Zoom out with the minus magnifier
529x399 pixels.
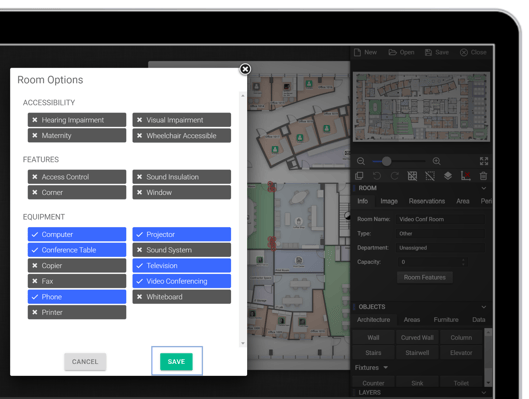361,161
